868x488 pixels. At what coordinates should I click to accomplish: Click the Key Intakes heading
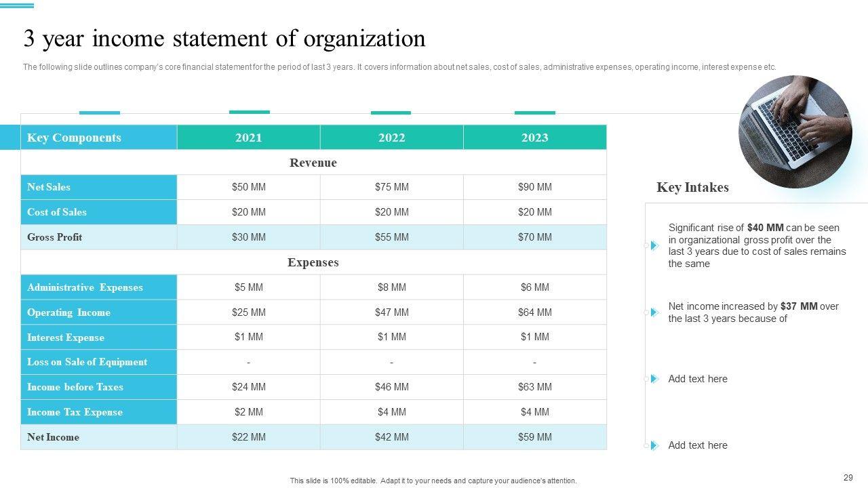(x=692, y=188)
